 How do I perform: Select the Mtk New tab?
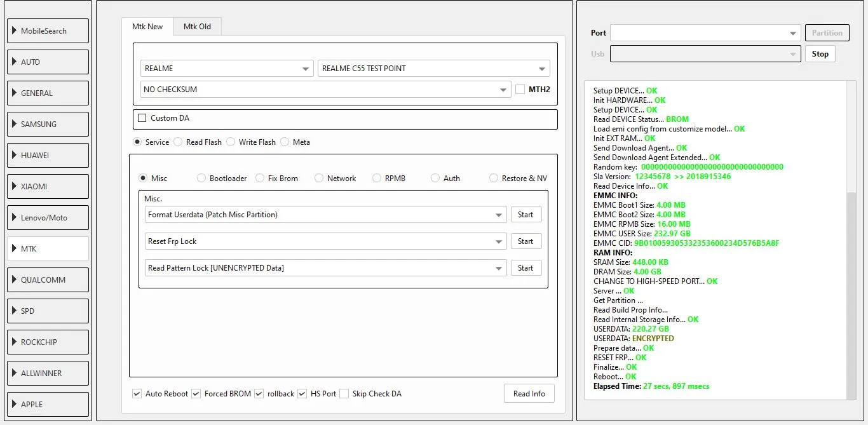pos(147,27)
